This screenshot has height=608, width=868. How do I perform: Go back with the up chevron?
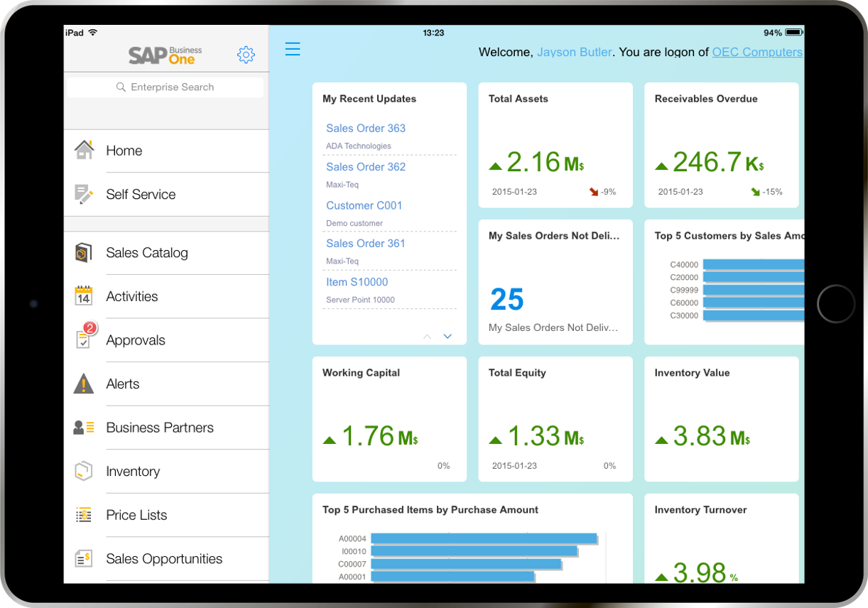[427, 337]
